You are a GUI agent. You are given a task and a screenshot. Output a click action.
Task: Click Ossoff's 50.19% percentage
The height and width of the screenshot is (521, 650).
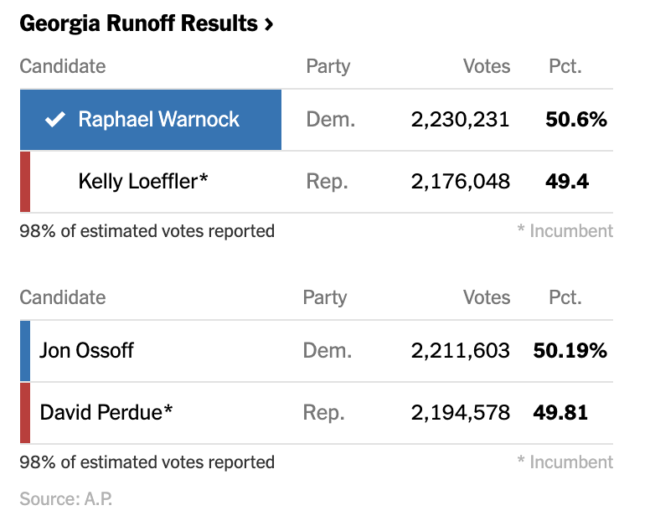pyautogui.click(x=570, y=350)
